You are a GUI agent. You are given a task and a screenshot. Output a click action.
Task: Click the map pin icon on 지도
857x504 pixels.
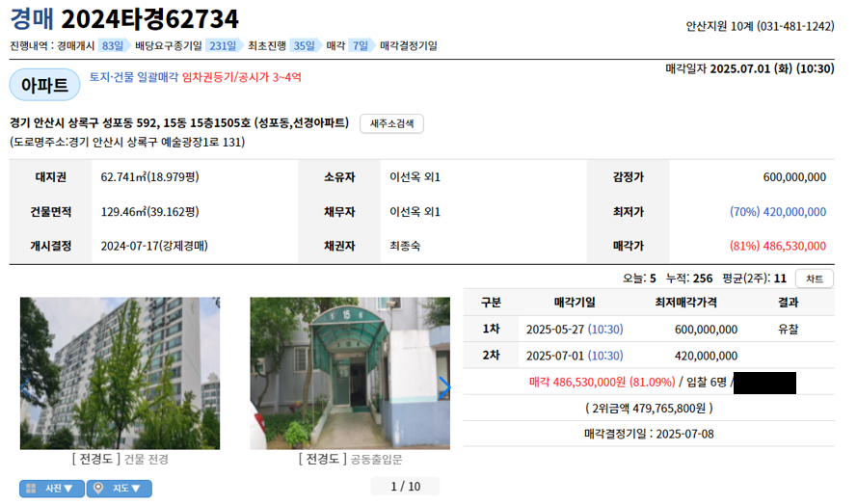pos(98,488)
